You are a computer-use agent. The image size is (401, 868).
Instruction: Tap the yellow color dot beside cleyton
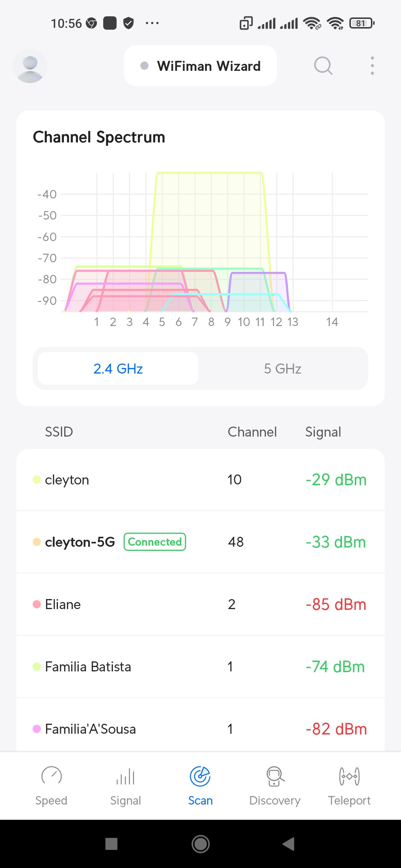click(x=36, y=480)
